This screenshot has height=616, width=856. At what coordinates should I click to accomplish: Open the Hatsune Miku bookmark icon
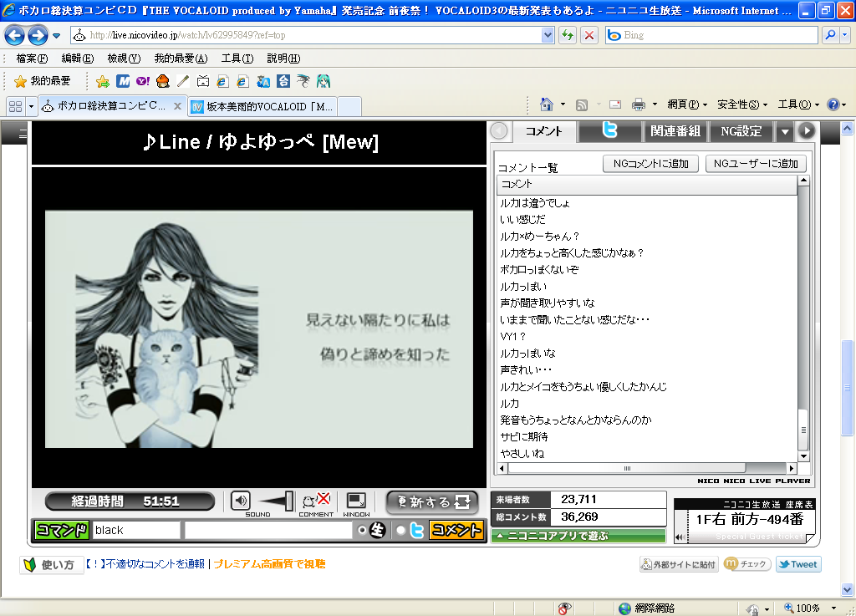click(x=324, y=81)
